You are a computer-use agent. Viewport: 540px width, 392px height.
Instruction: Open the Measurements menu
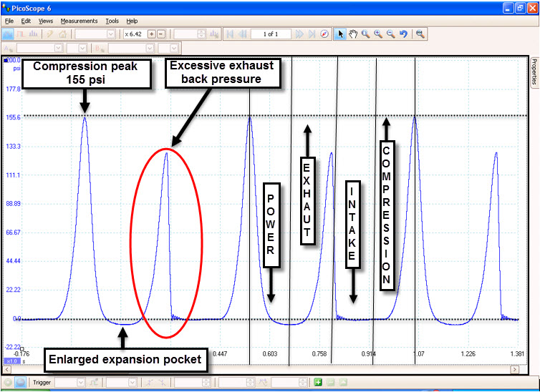click(x=79, y=21)
